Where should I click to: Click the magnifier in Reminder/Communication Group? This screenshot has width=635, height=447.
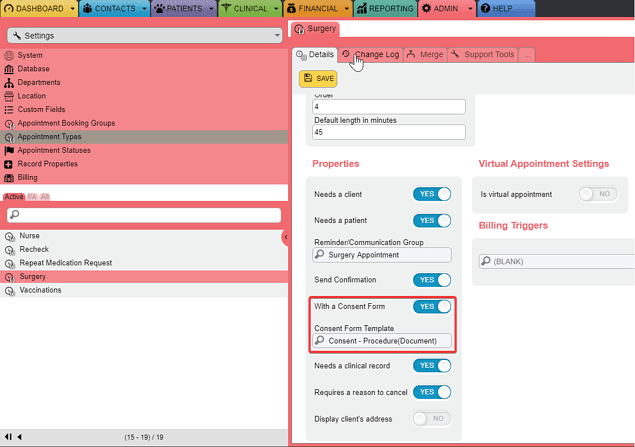click(x=320, y=254)
